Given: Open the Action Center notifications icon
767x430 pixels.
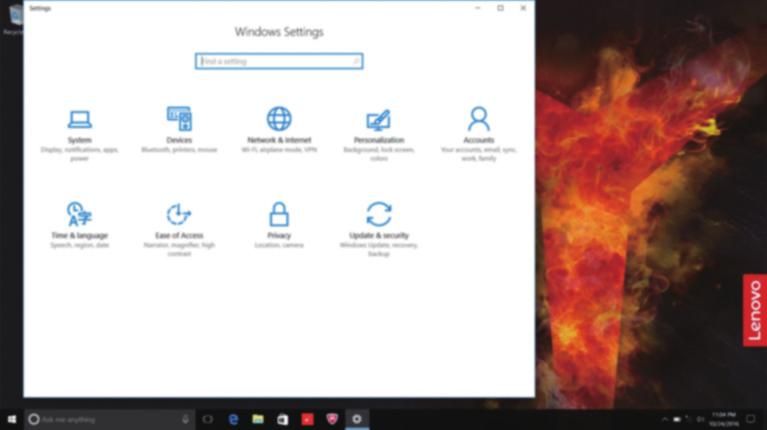Looking at the screenshot, I should 751,419.
